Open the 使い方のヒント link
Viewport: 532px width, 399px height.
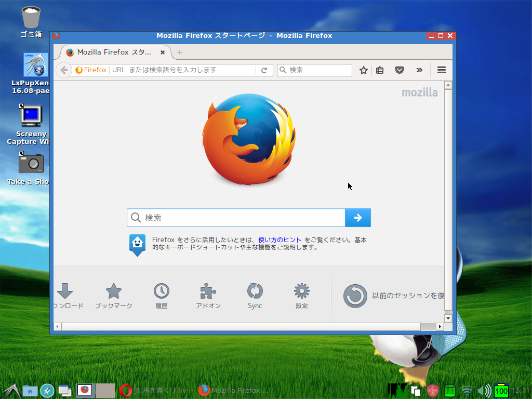280,240
